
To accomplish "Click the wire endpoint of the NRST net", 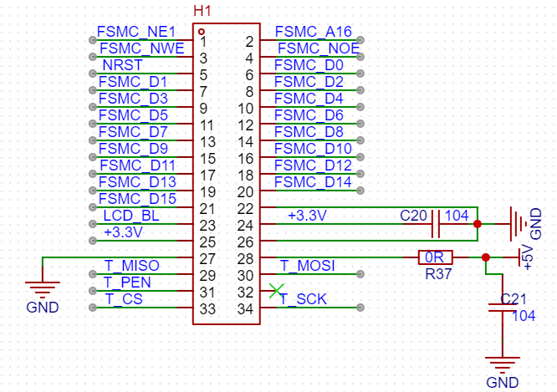I will [93, 74].
